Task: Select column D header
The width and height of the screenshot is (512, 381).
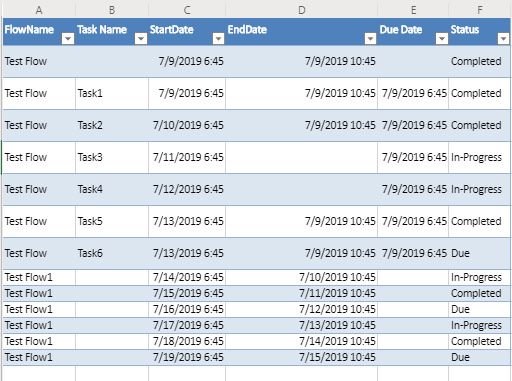Action: coord(302,10)
